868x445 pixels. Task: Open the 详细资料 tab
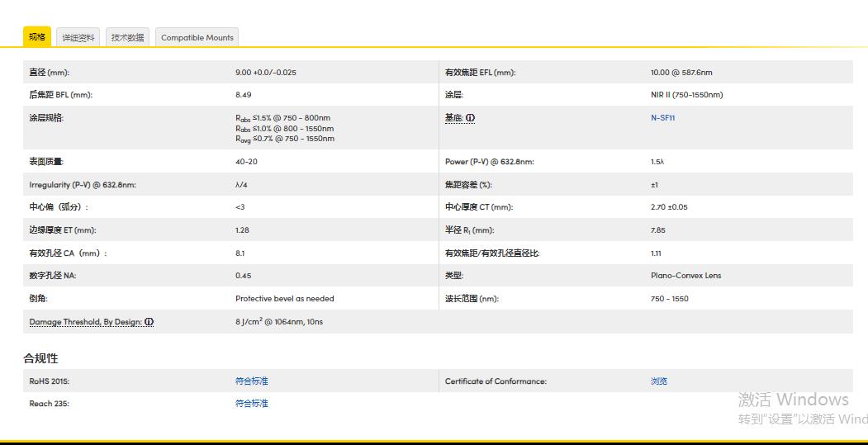point(78,38)
